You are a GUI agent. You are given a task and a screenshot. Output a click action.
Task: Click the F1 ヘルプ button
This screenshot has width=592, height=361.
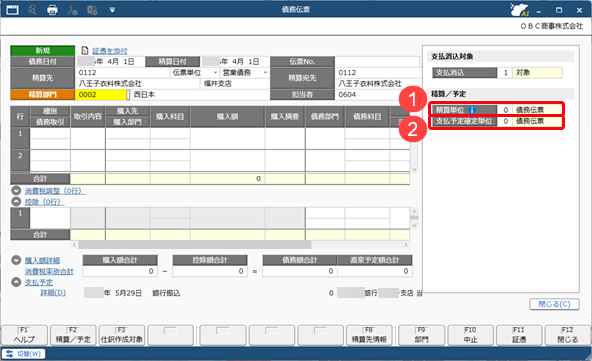25,335
